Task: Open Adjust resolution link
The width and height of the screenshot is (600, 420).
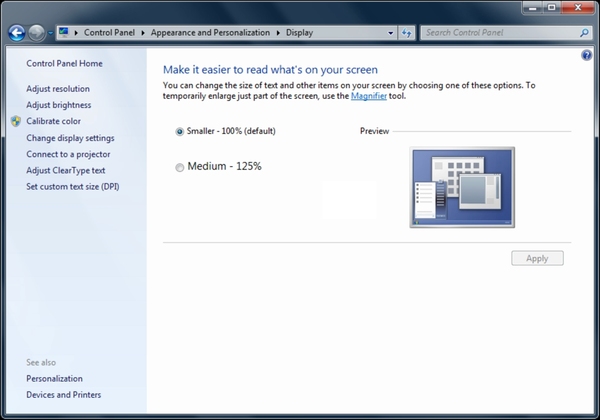Action: point(58,89)
